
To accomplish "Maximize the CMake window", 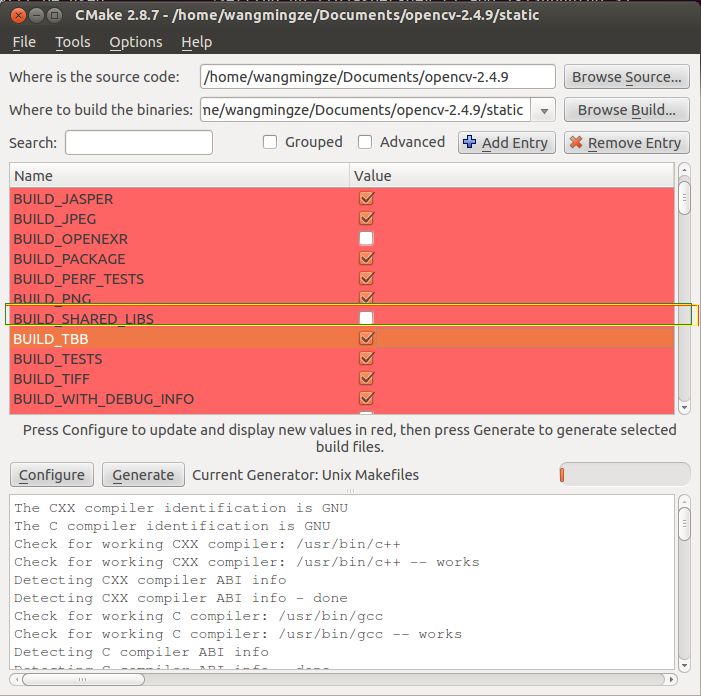I will (55, 16).
